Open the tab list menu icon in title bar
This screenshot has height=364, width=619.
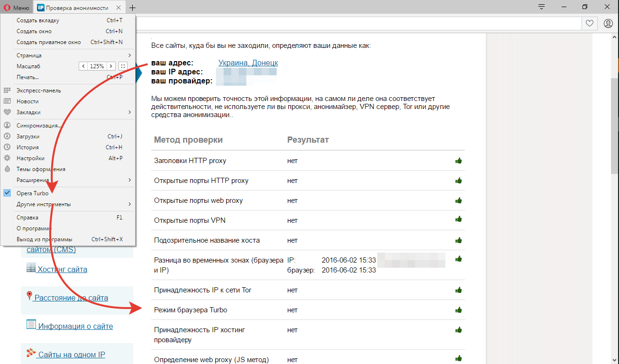542,7
